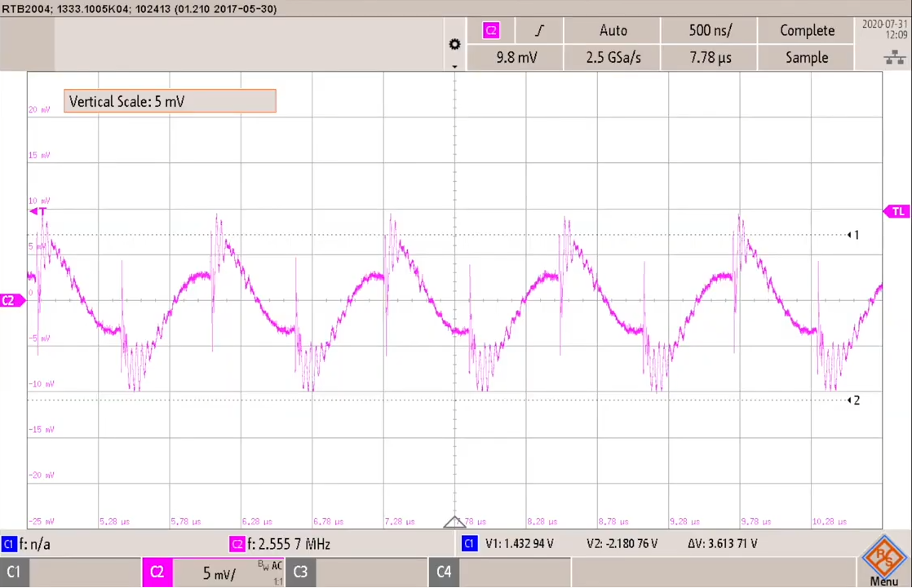Open the R&S Menu button
The width and height of the screenshot is (912, 588).
click(x=884, y=562)
